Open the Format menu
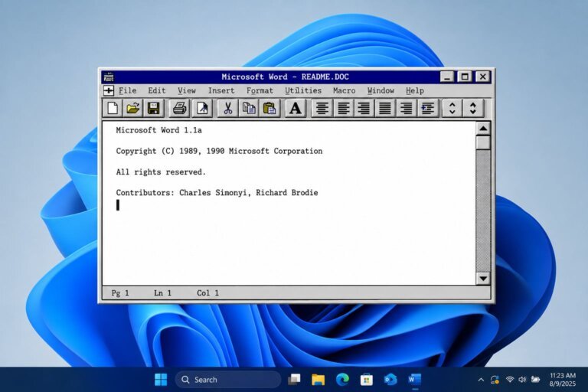 click(x=260, y=90)
